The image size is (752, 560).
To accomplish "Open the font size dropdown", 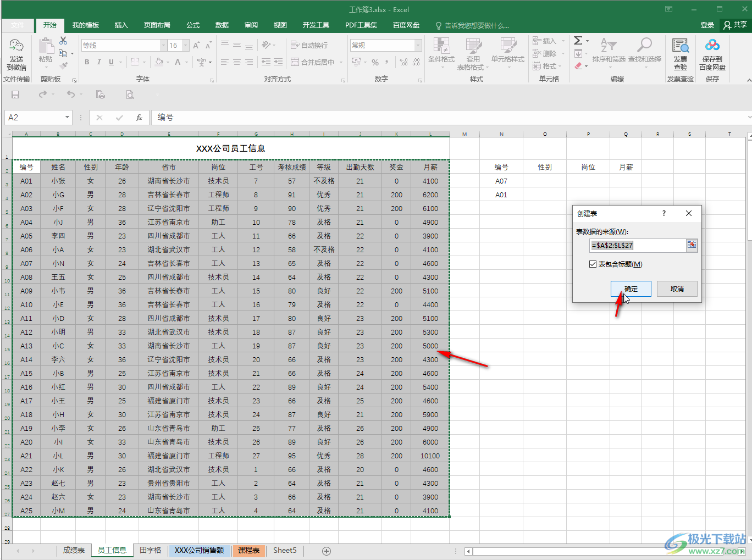I will [186, 45].
